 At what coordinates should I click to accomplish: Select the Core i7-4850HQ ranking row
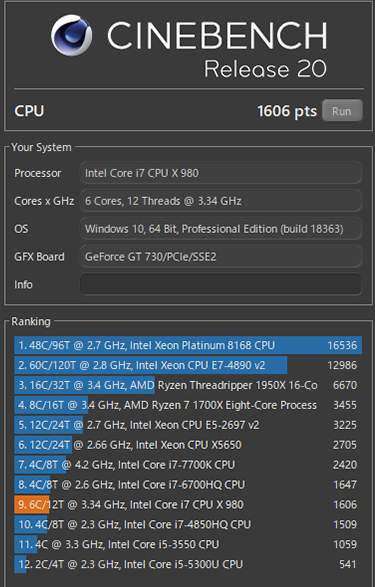(x=188, y=524)
